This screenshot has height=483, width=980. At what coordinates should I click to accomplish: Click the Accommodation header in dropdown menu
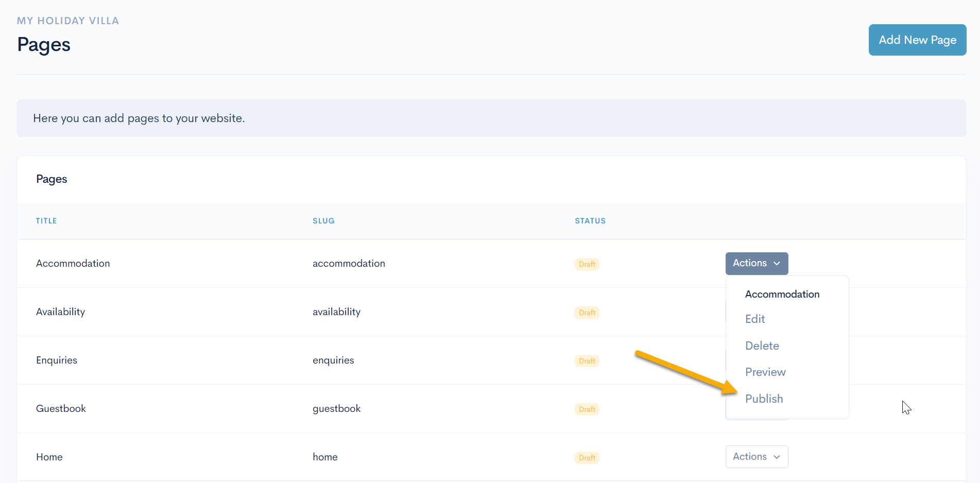tap(782, 294)
